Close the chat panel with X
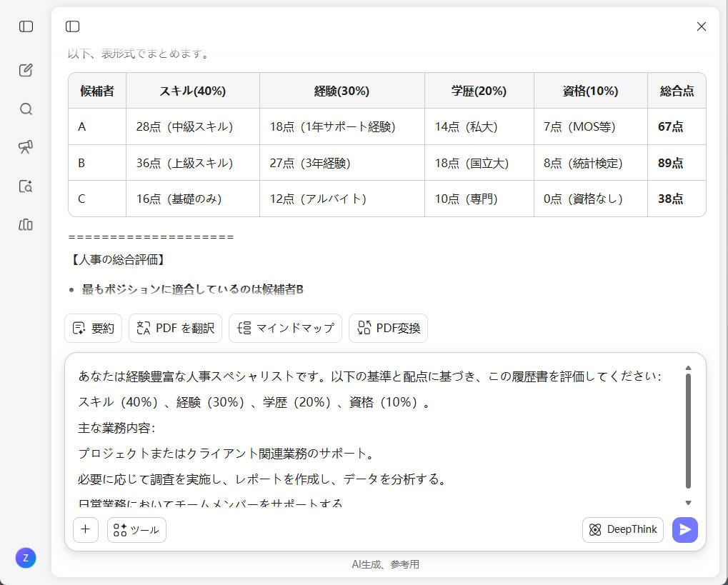The height and width of the screenshot is (585, 728). 701,26
